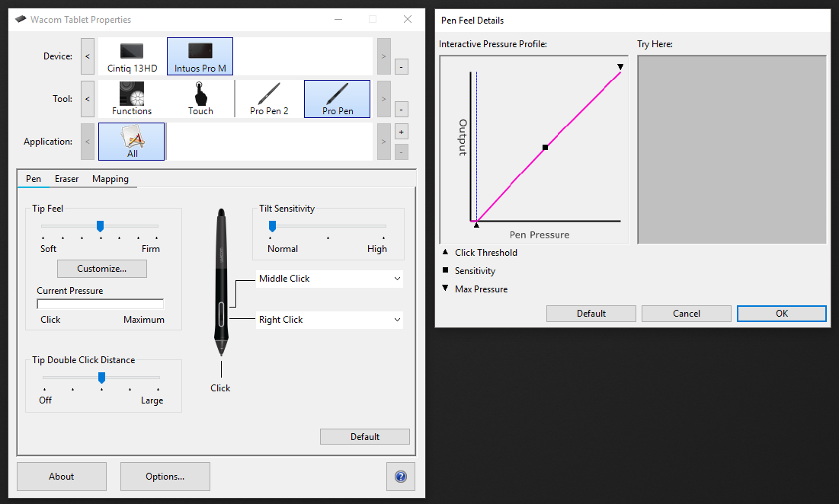Open the Customize tip feel dialog
This screenshot has width=839, height=504.
(101, 268)
